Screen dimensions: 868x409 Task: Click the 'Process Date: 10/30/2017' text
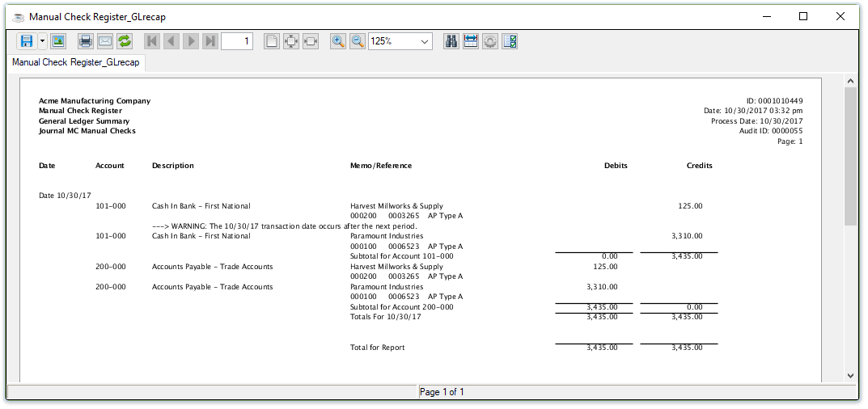(756, 120)
